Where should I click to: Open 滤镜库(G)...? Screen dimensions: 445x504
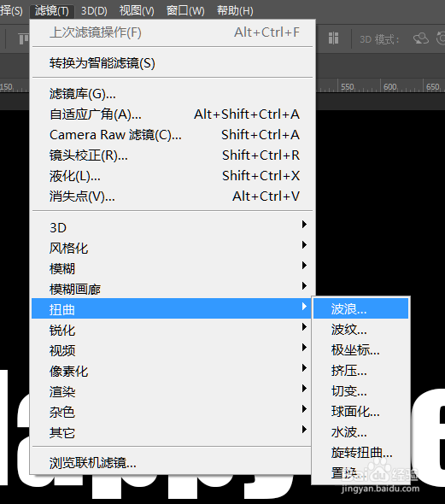click(173, 94)
